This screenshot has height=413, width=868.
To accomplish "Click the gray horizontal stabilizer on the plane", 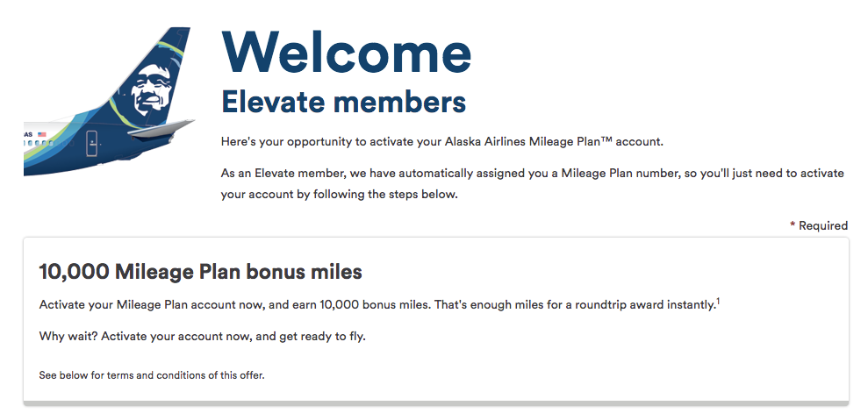I will 160,129.
